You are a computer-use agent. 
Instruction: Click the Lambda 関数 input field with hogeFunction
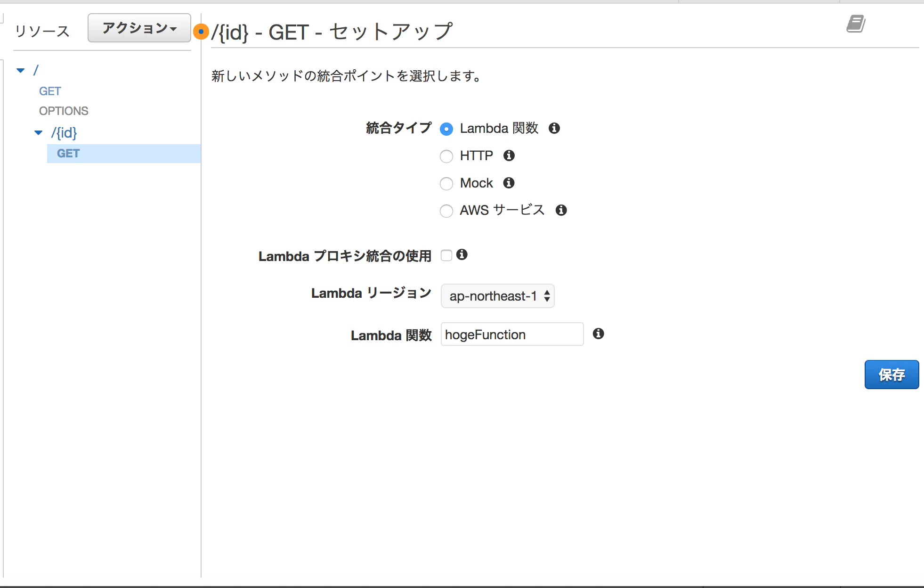(x=512, y=334)
